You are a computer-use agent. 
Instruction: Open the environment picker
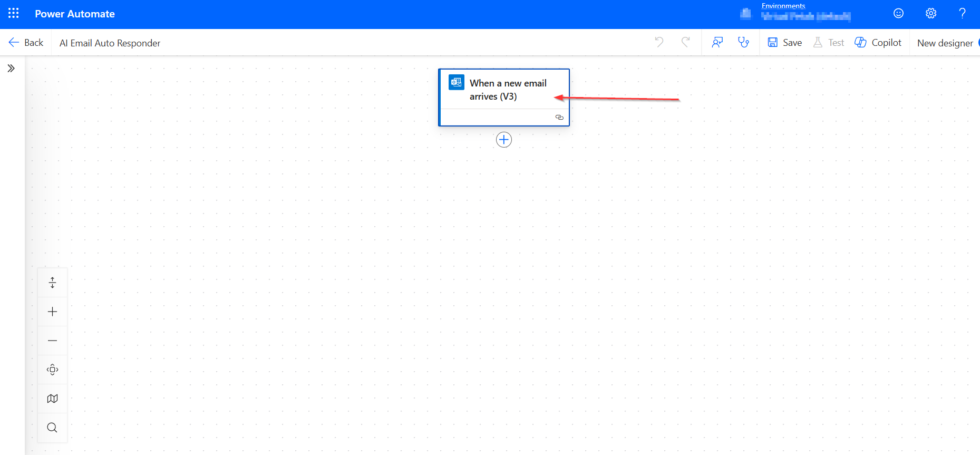pyautogui.click(x=795, y=13)
